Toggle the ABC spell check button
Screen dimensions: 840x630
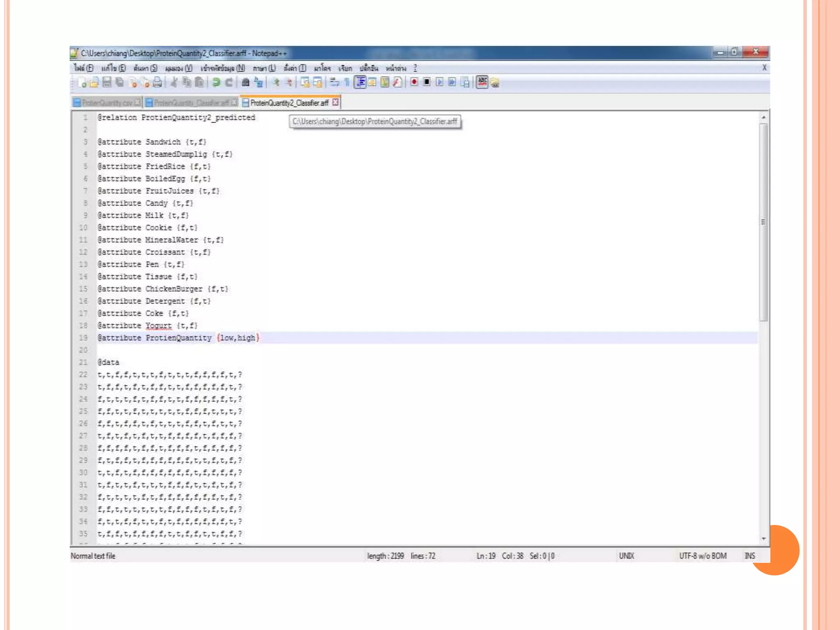(482, 82)
